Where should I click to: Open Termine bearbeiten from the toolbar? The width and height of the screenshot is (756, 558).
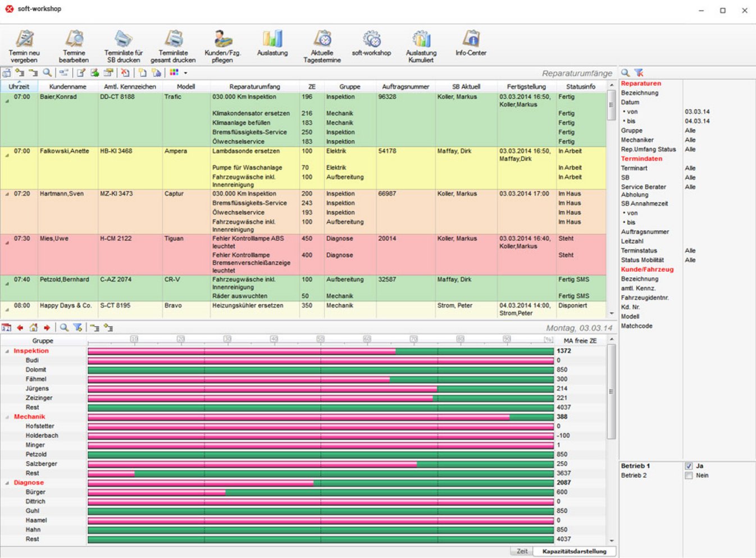[74, 39]
